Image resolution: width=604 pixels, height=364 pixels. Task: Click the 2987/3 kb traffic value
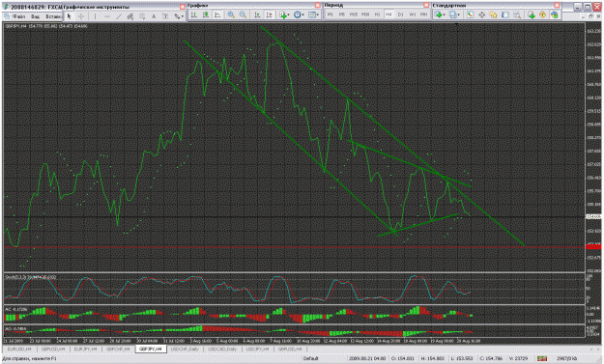tap(566, 358)
